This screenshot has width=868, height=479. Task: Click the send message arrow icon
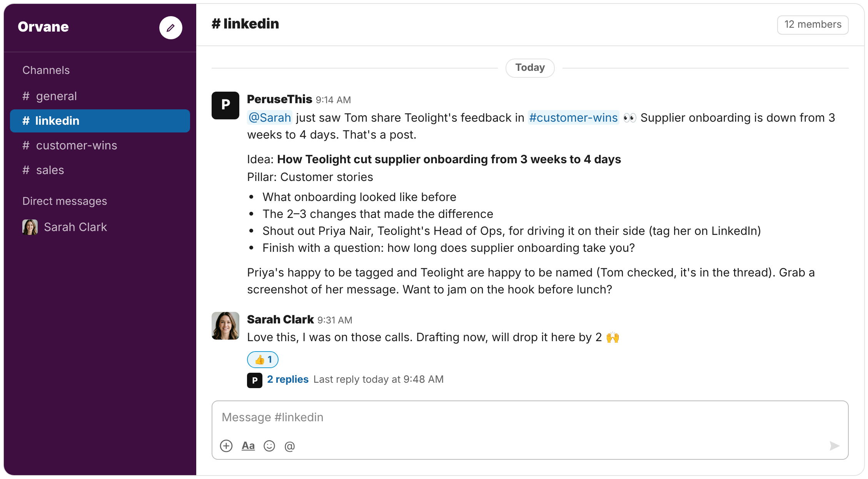pyautogui.click(x=835, y=446)
